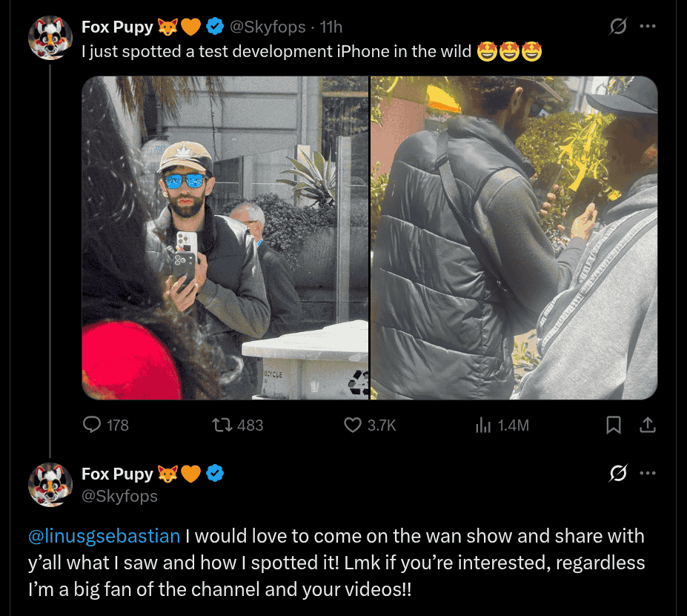This screenshot has height=616, width=687.
Task: Open the more options menu on the reply tweet
Action: coord(648,472)
